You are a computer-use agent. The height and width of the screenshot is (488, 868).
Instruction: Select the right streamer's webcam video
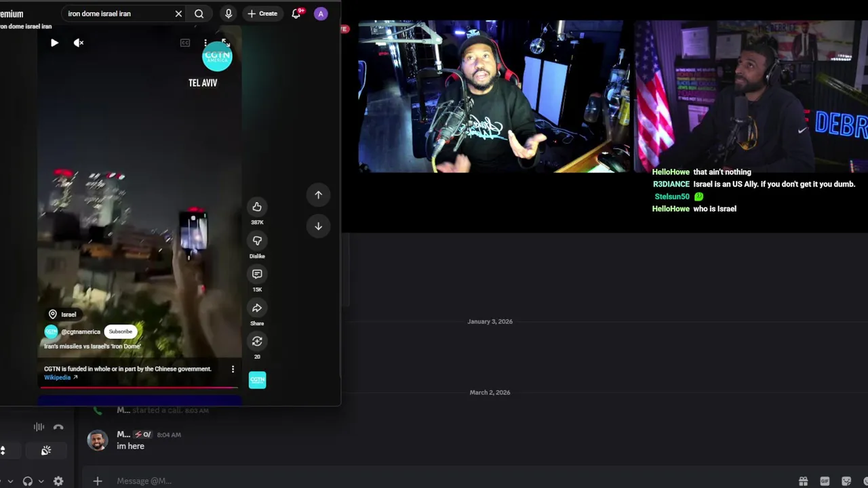point(751,96)
